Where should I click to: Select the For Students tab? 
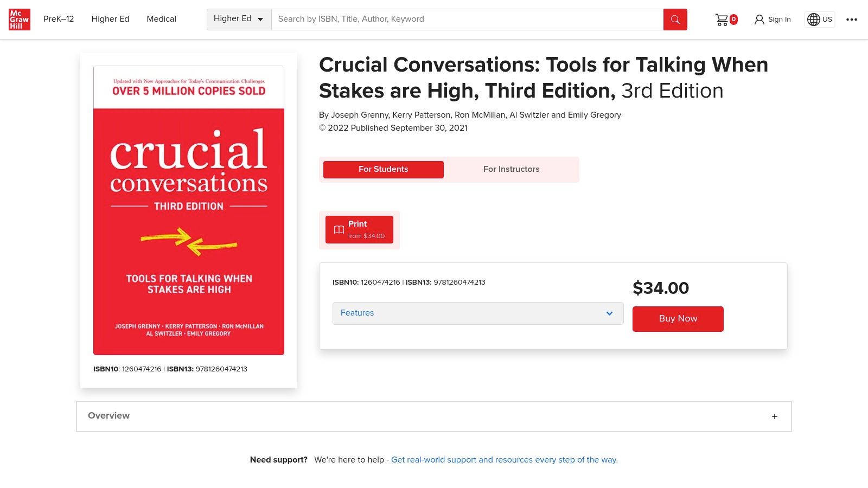point(383,169)
